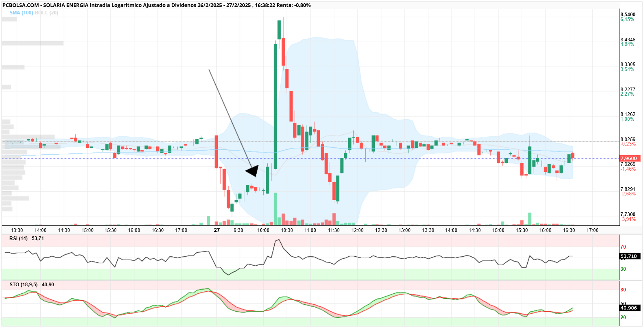Image resolution: width=644 pixels, height=328 pixels.
Task: Click the 6,15% percentage axis label
Action: pos(627,19)
